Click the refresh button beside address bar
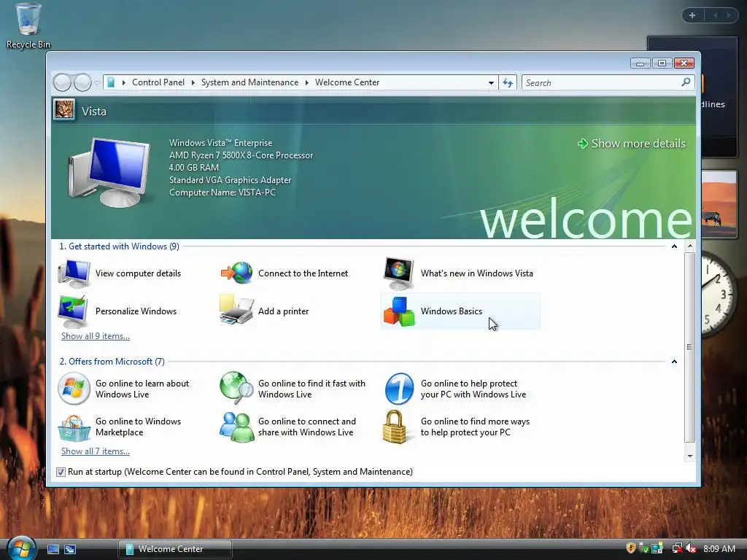Screen dimensions: 747x560 point(508,83)
